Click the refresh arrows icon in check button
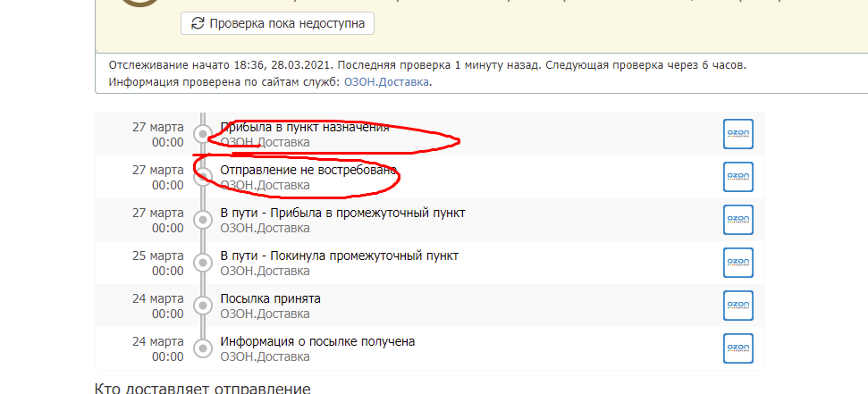 (198, 23)
